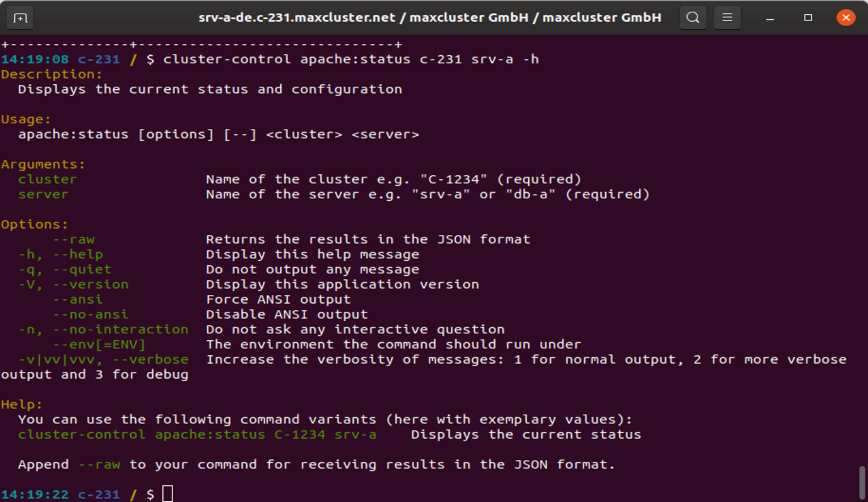Click the window title text
The height and width of the screenshot is (502, 868).
point(430,17)
